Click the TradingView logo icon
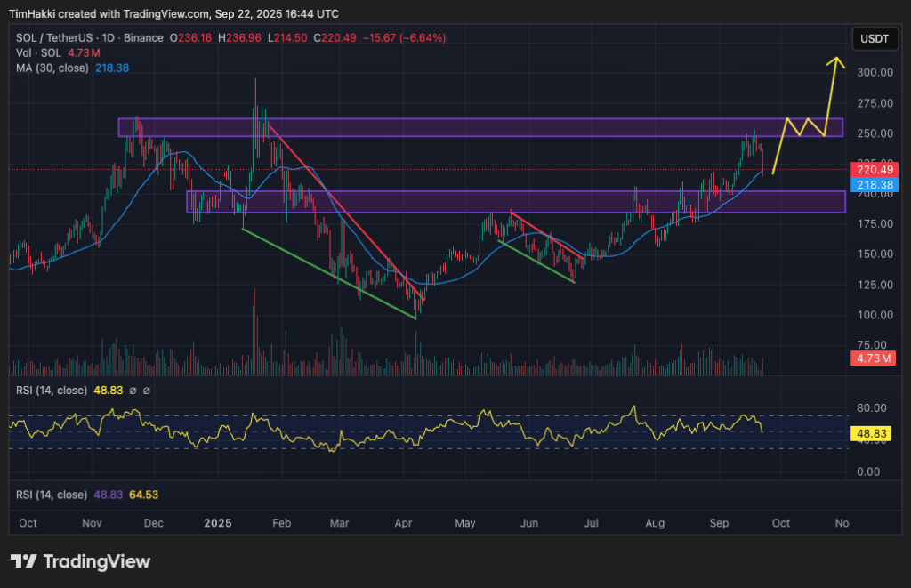The width and height of the screenshot is (911, 588). pyautogui.click(x=23, y=561)
